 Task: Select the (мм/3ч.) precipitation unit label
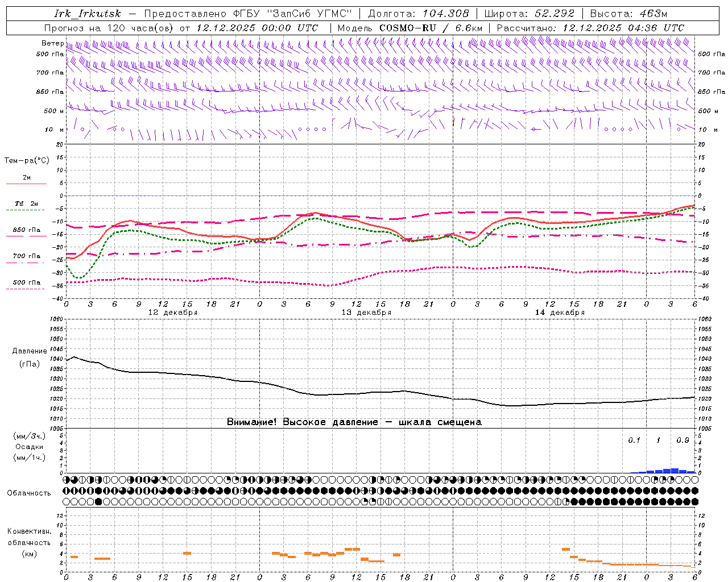29,436
